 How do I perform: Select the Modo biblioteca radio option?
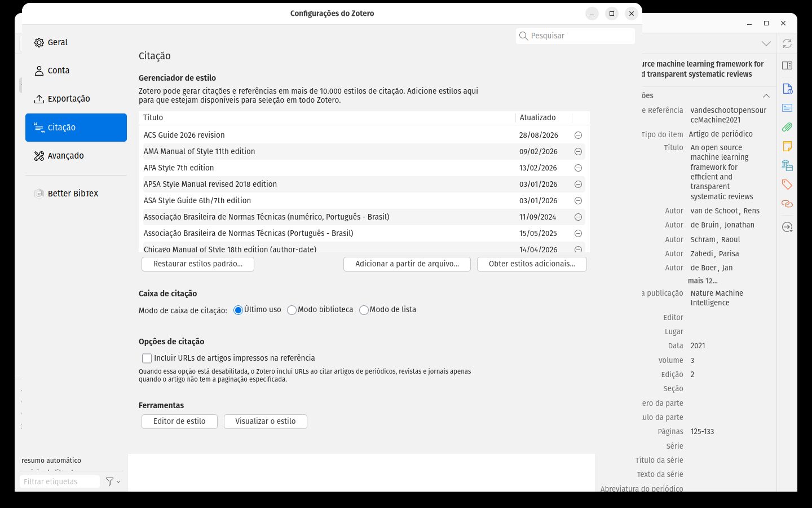coord(292,310)
